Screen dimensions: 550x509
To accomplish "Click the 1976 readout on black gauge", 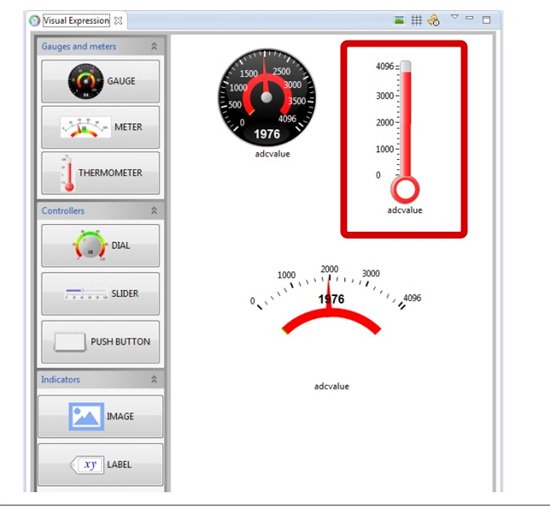I will point(267,134).
